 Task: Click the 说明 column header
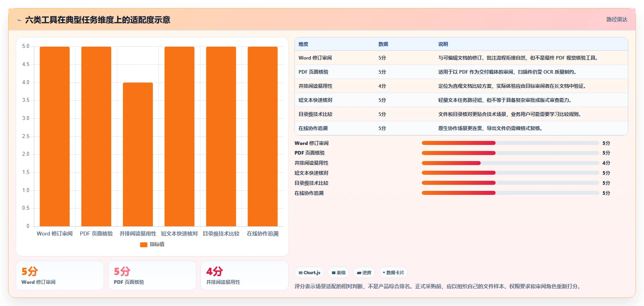click(443, 44)
